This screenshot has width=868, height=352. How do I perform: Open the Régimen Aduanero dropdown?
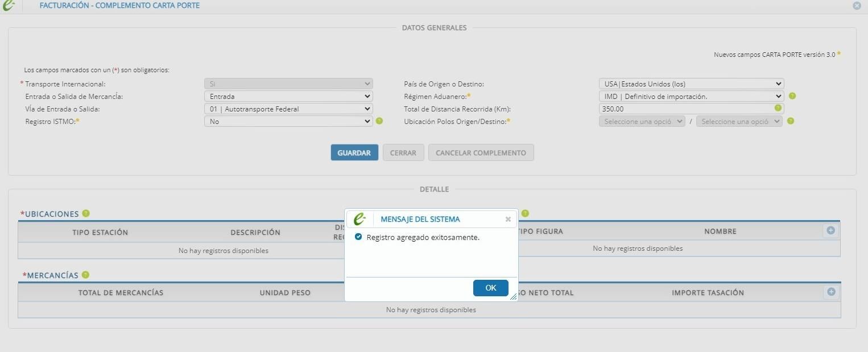(691, 96)
